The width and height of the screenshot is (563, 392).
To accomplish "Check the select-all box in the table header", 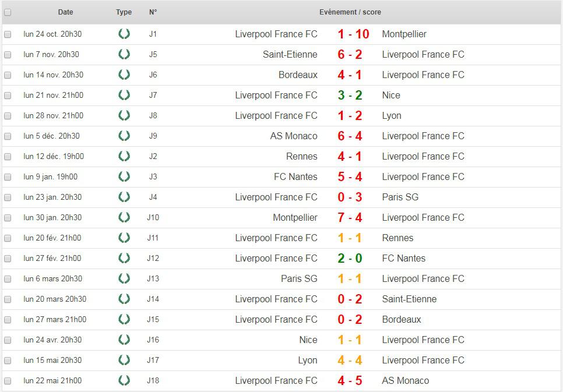I will (x=8, y=12).
